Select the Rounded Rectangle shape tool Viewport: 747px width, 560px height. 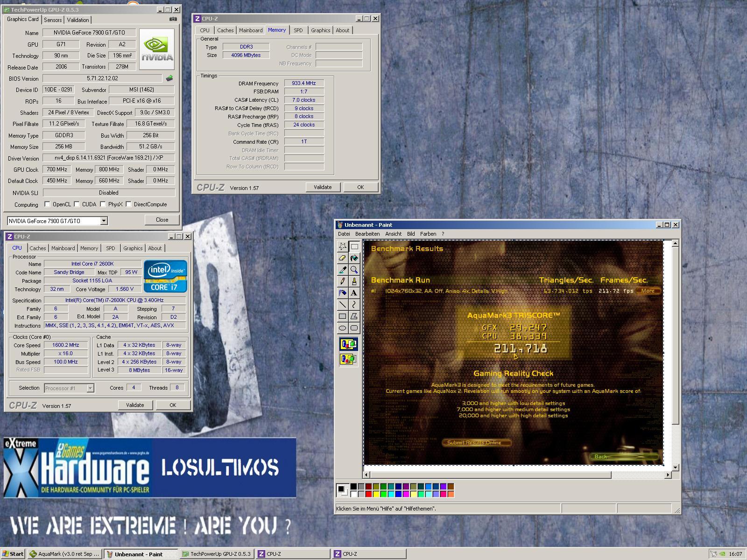tap(354, 328)
